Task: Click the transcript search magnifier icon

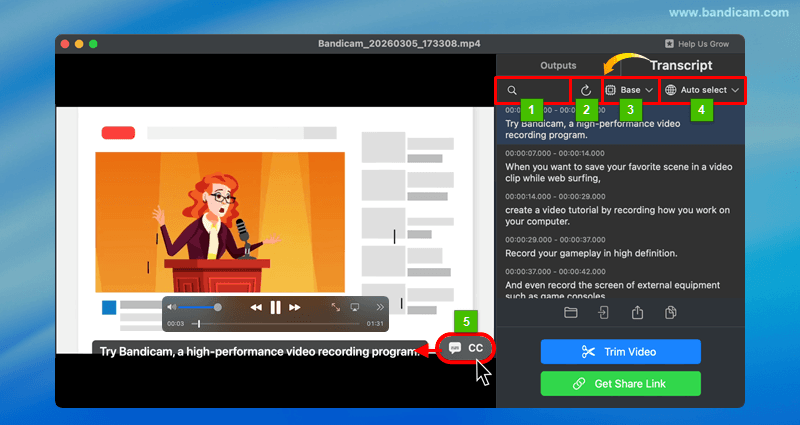Action: point(512,90)
